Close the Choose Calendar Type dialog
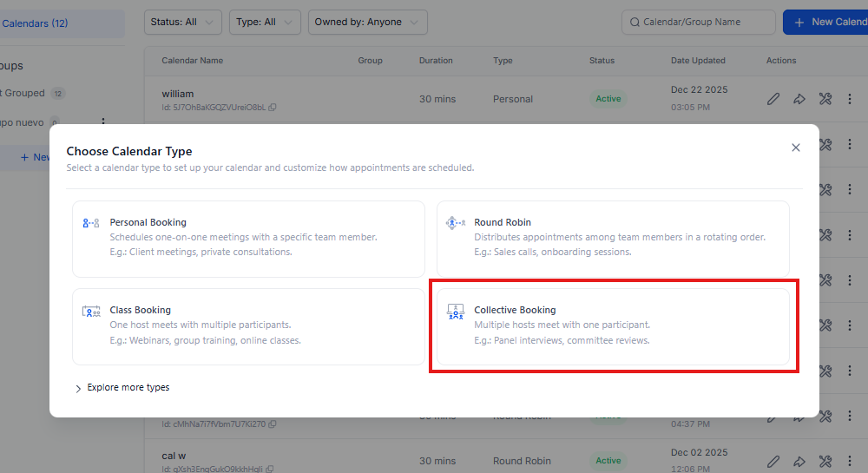Viewport: 868px width, 473px height. 795,148
